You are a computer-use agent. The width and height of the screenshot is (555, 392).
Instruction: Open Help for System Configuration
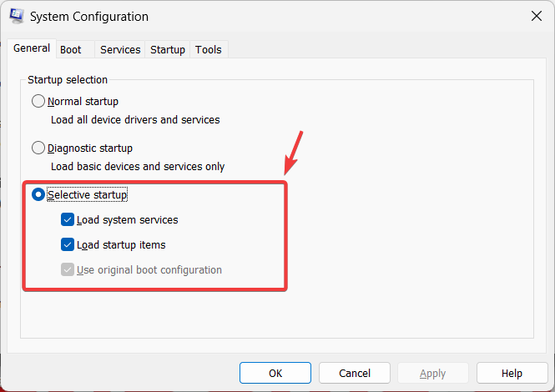point(512,374)
